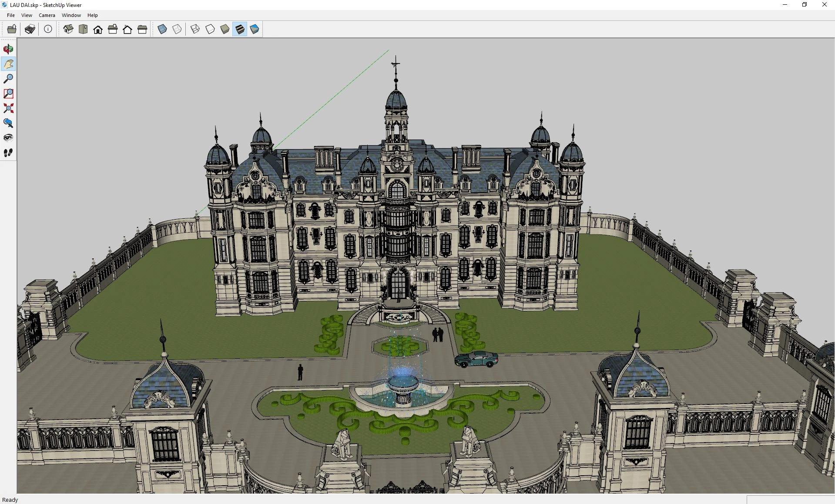Screen dimensions: 835x504
Task: Enable Wireframe display mode
Action: [x=195, y=29]
